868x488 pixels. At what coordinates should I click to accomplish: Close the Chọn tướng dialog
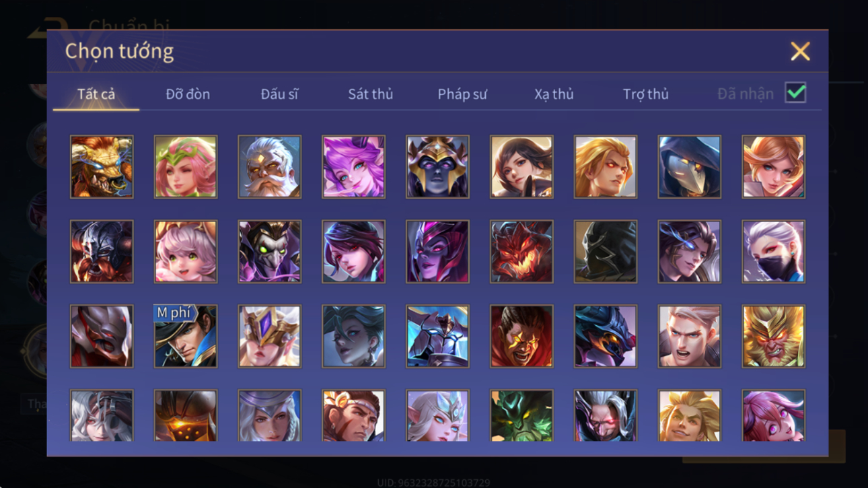[x=800, y=51]
